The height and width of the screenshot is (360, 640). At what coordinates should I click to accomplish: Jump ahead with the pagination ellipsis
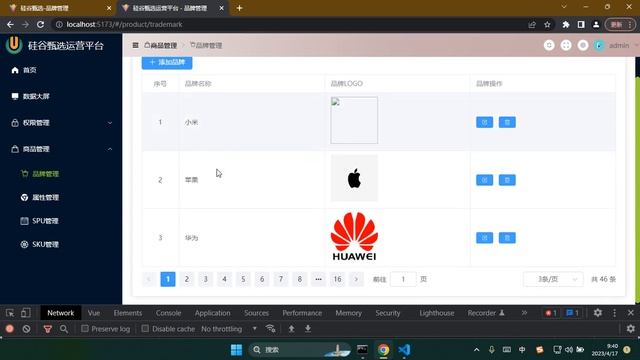point(318,279)
